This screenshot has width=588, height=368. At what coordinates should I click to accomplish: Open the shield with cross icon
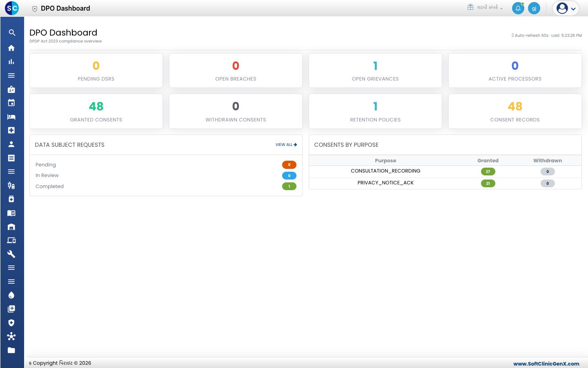[11, 323]
